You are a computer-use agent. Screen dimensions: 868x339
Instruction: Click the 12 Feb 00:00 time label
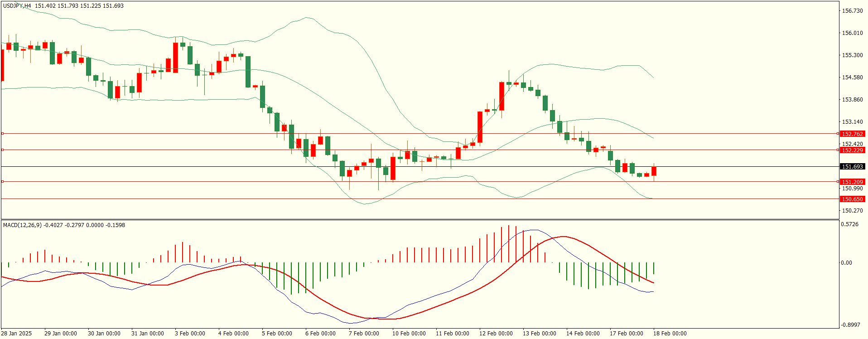(x=496, y=334)
